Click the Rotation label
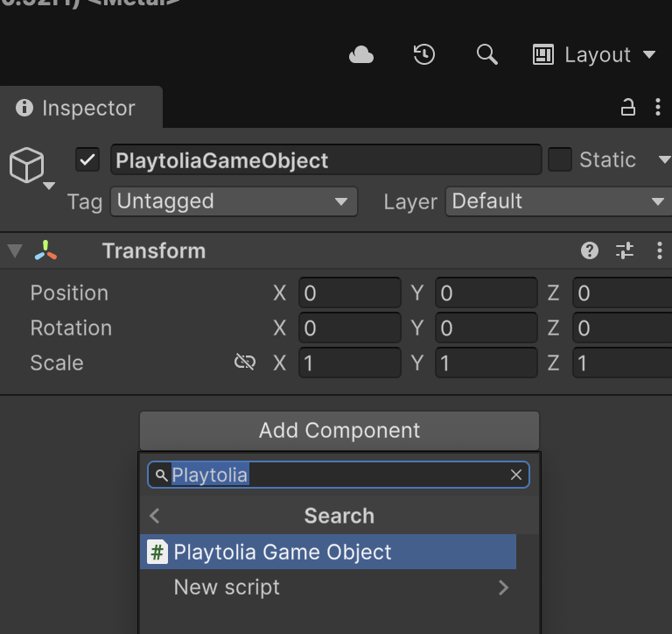 pyautogui.click(x=71, y=328)
